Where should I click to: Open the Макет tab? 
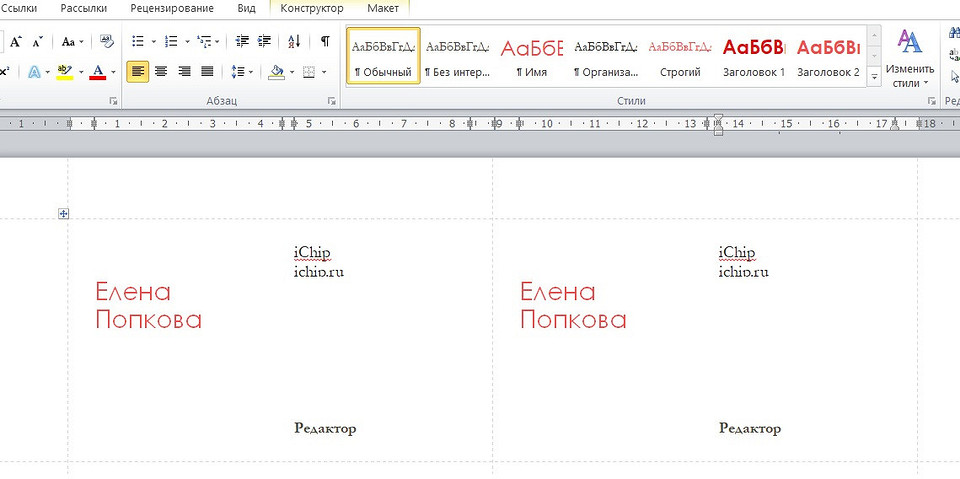(x=383, y=8)
